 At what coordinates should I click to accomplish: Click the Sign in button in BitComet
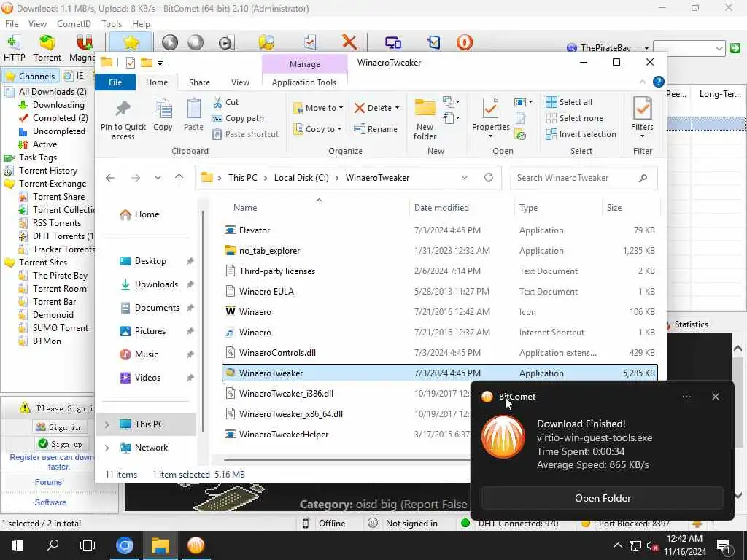coord(59,427)
